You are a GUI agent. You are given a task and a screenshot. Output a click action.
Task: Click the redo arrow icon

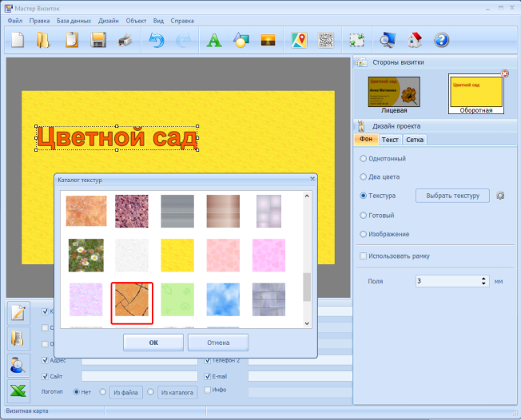(183, 40)
